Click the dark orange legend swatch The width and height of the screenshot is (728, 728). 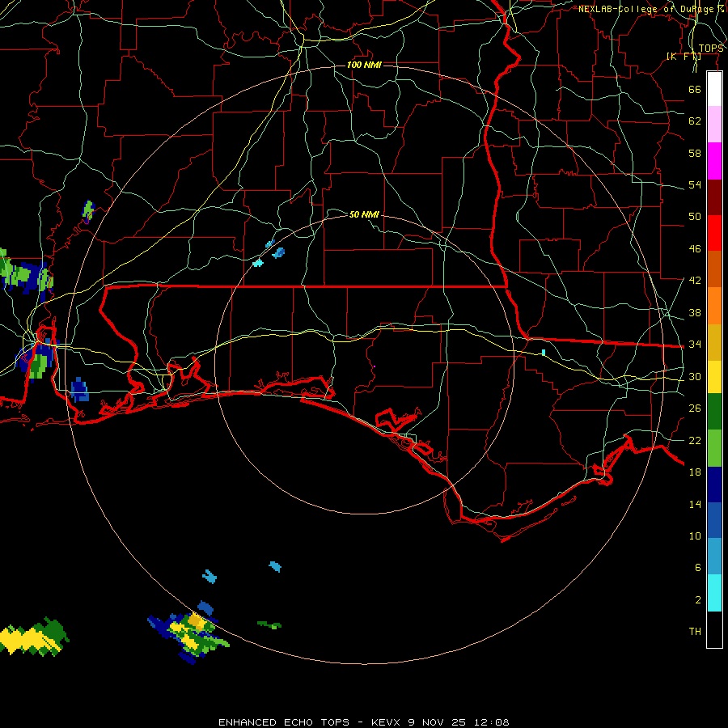714,269
